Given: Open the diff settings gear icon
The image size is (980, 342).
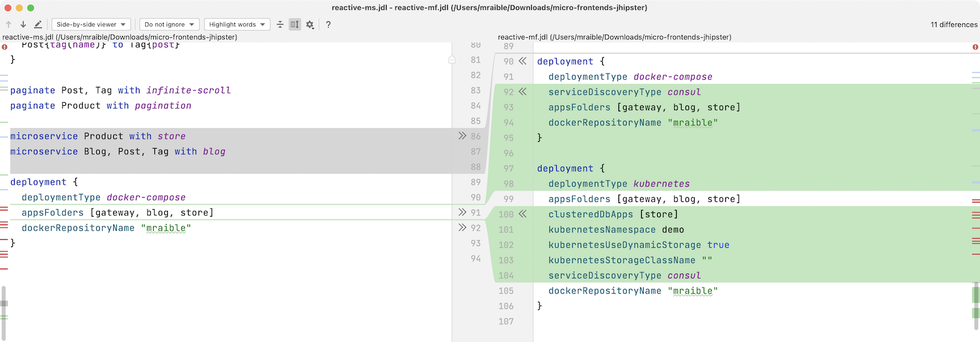Looking at the screenshot, I should (310, 24).
